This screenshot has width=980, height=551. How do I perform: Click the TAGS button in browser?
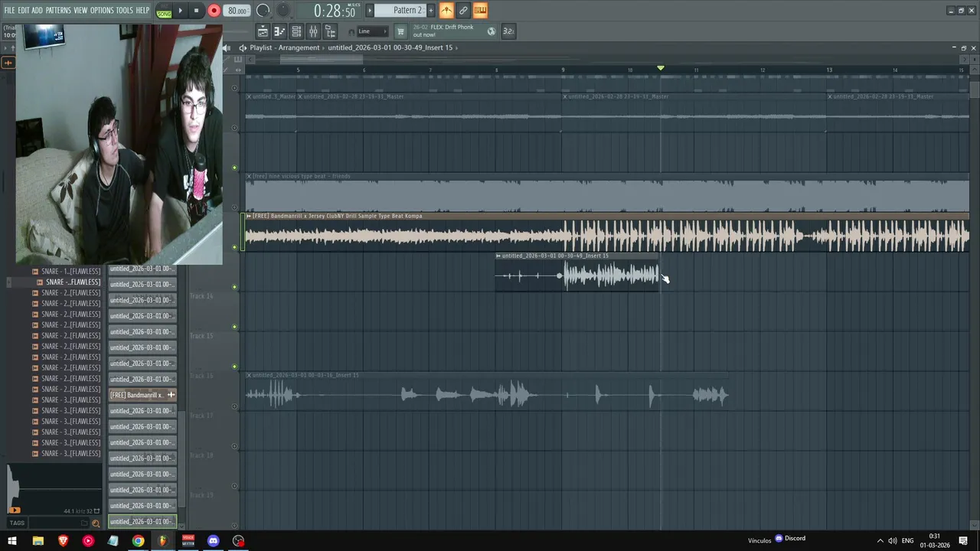(x=17, y=523)
